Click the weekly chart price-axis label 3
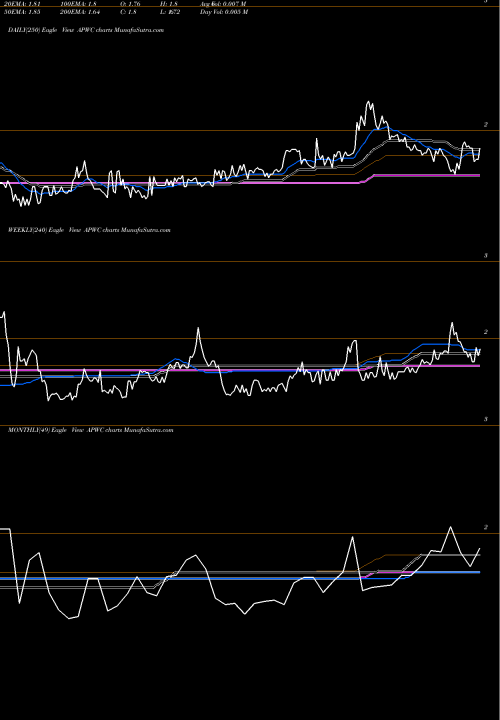500x720 pixels. (485, 256)
